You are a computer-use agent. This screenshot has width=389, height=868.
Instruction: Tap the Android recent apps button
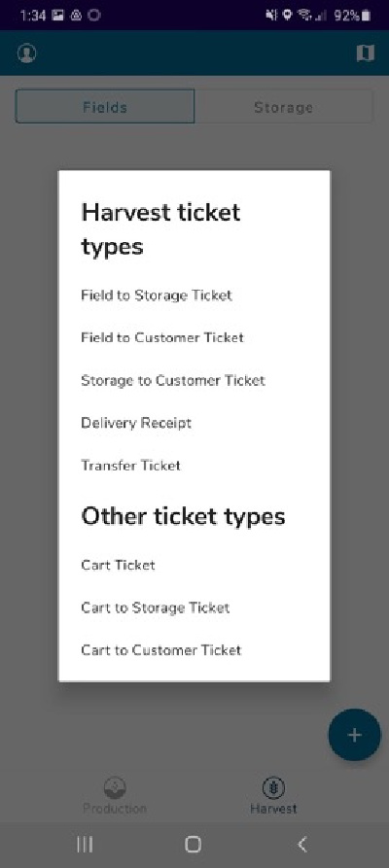point(85,845)
